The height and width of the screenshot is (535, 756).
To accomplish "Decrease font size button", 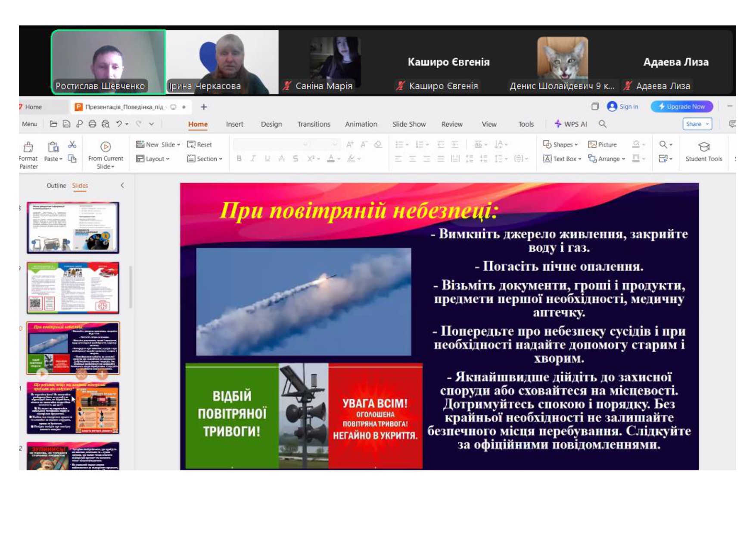I will coord(364,144).
